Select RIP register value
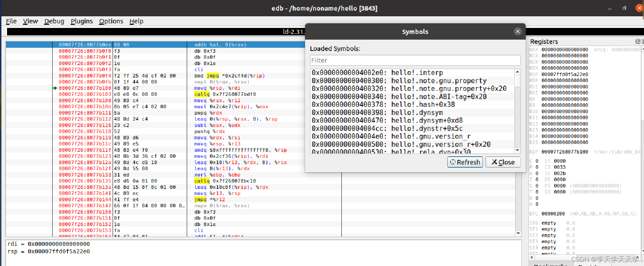The height and width of the screenshot is (266, 644). 565,152
